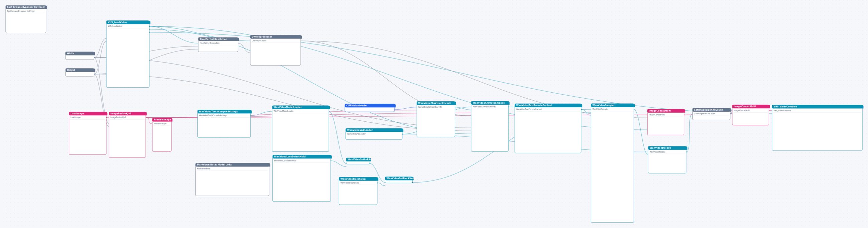The width and height of the screenshot is (868, 228).
Task: Click the VHS_VideoCombine node title bar
Action: 818,107
